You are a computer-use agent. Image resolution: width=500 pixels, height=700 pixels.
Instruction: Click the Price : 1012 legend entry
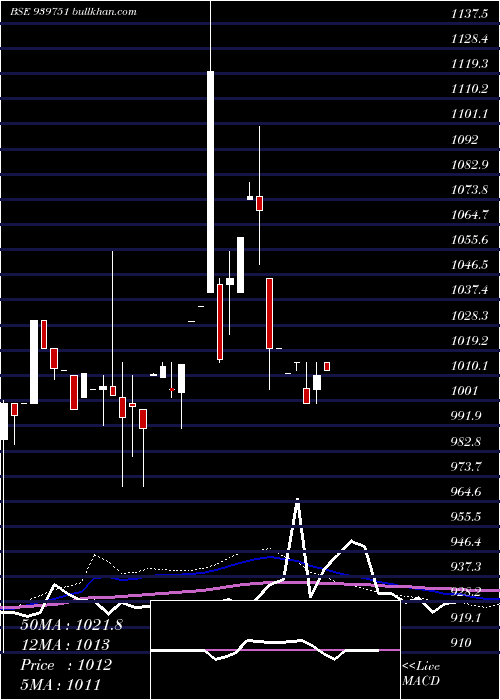(x=66, y=665)
